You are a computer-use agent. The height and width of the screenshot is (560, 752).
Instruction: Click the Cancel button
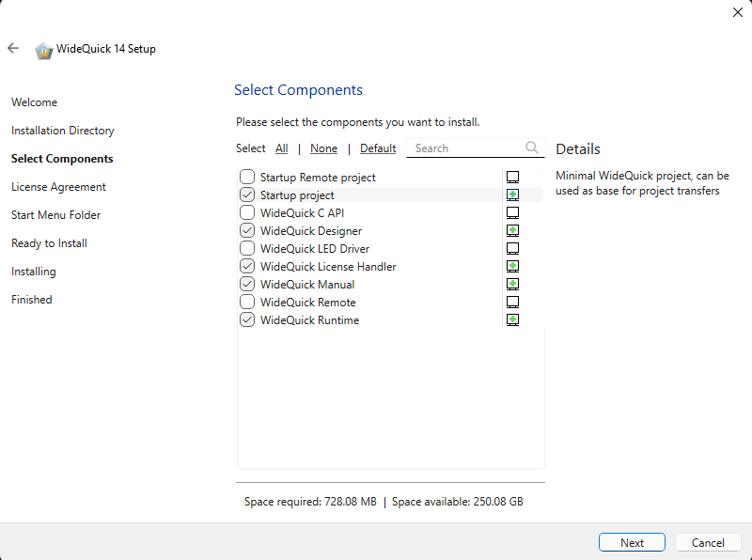[x=708, y=542]
